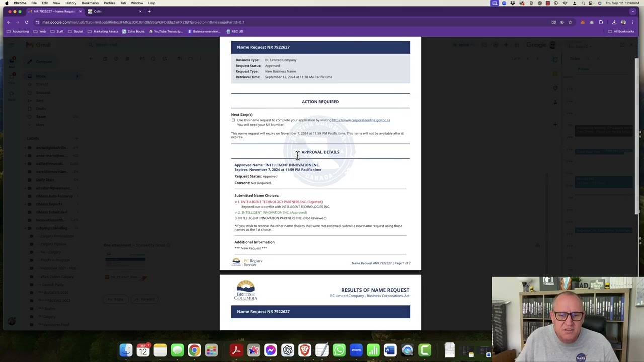Expand the Staff bookmarks folder
The width and height of the screenshot is (644, 362).
coord(57,31)
